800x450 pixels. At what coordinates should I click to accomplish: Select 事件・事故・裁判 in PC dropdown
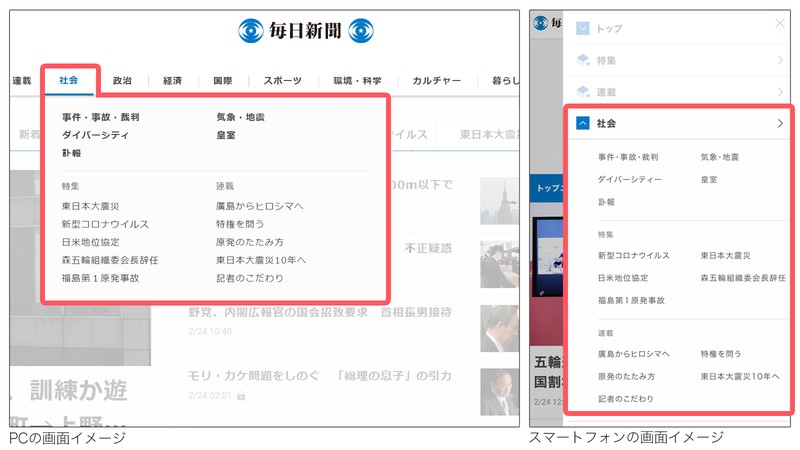point(101,117)
